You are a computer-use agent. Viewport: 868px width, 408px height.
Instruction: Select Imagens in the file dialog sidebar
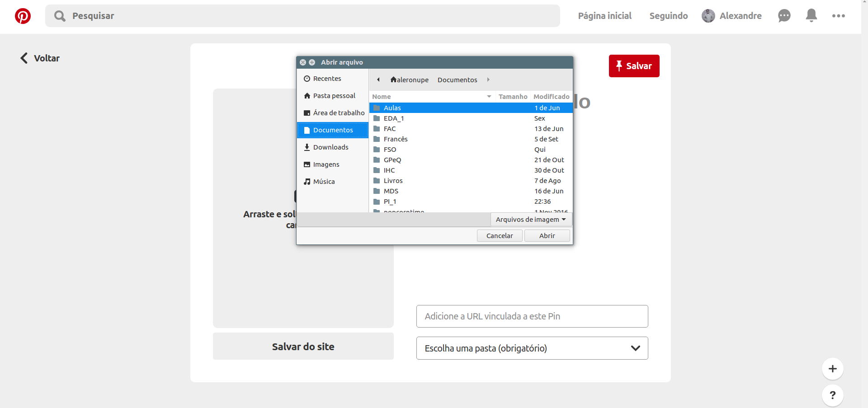coord(333,164)
